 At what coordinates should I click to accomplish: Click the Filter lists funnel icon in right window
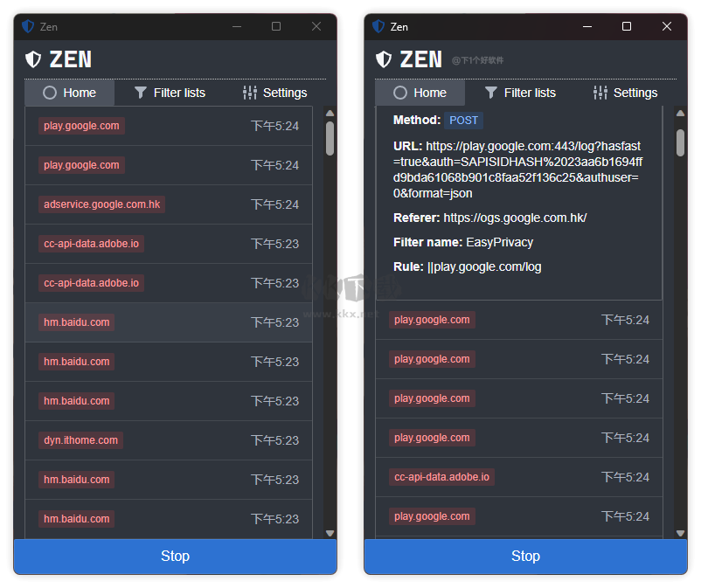click(491, 93)
